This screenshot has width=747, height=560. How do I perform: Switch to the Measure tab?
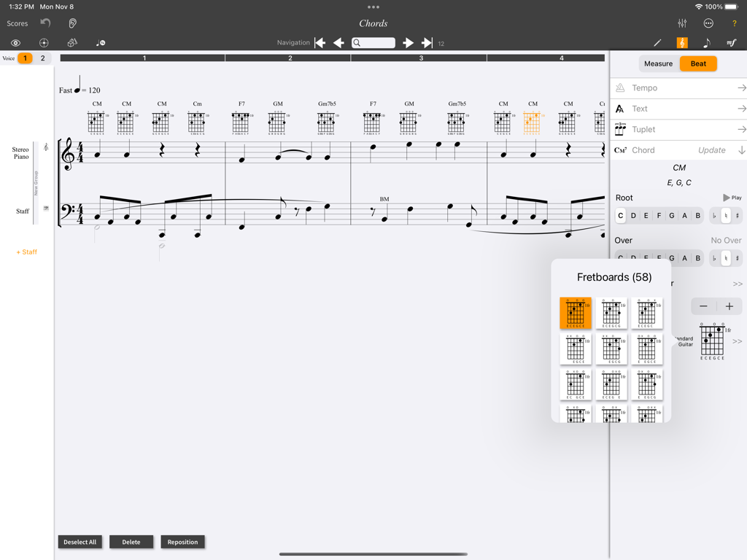[x=658, y=63]
